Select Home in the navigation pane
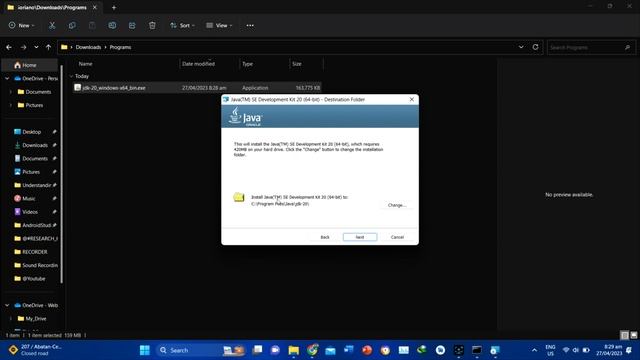Image resolution: width=640 pixels, height=360 pixels. click(29, 65)
